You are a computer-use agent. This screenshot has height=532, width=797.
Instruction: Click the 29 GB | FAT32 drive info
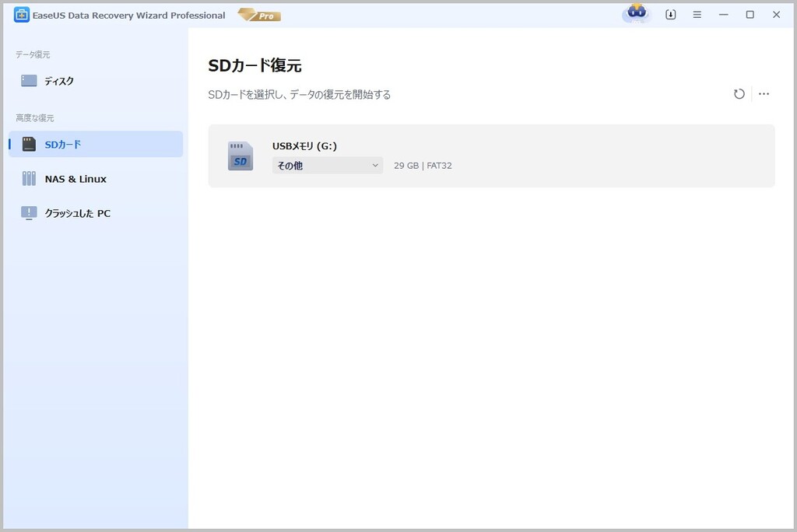[x=423, y=166]
